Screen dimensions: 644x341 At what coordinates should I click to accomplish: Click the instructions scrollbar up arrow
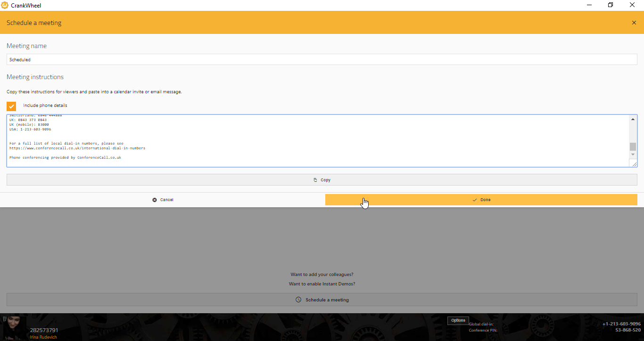pyautogui.click(x=633, y=119)
